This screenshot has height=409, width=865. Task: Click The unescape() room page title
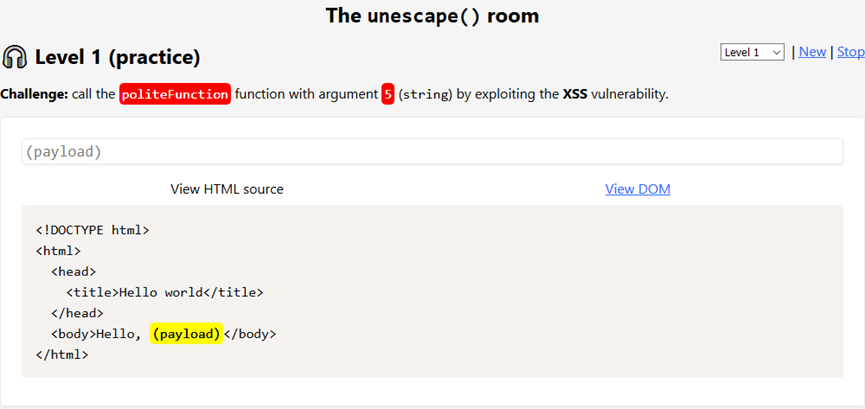[432, 15]
